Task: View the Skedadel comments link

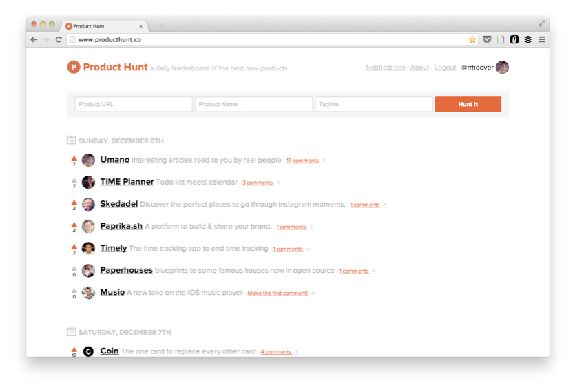Action: [x=365, y=205]
